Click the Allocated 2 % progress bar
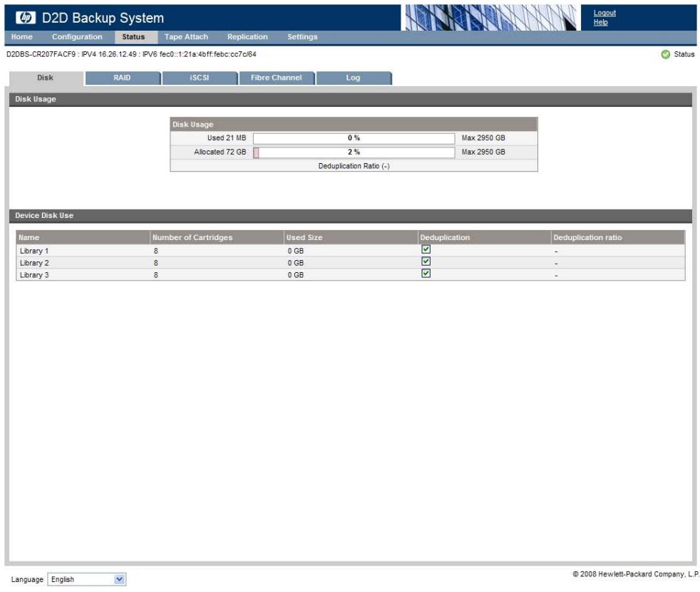Image resolution: width=700 pixels, height=592 pixels. coord(354,152)
